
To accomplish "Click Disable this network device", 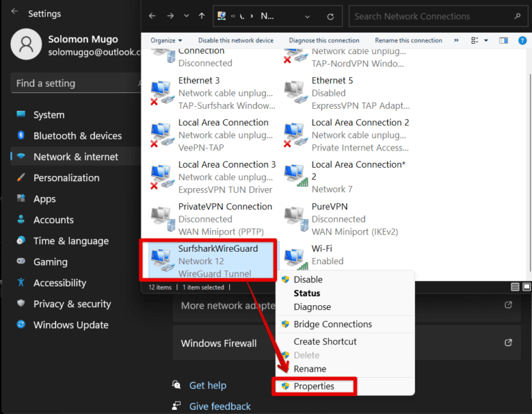I will 236,40.
